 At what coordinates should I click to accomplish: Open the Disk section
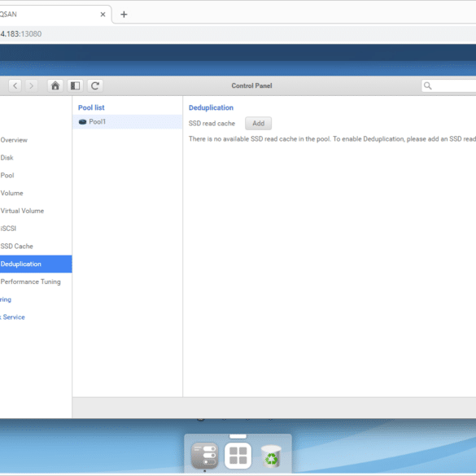pyautogui.click(x=7, y=158)
